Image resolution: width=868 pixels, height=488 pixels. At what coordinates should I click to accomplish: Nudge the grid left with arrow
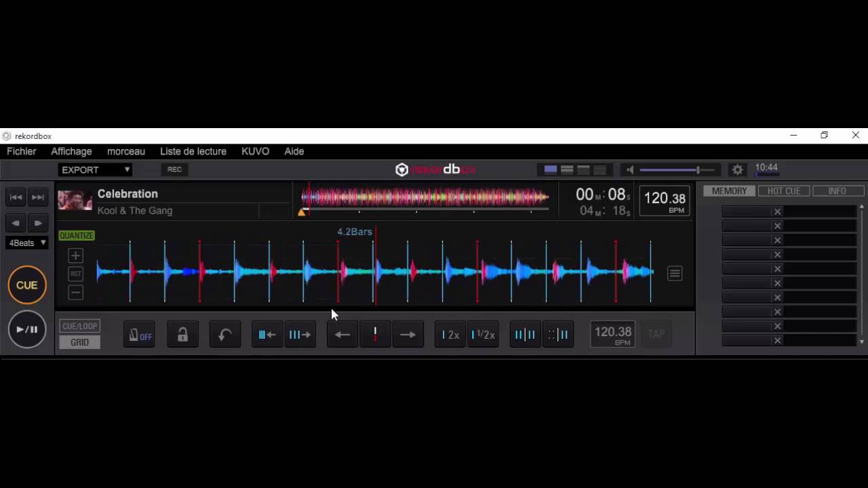342,335
